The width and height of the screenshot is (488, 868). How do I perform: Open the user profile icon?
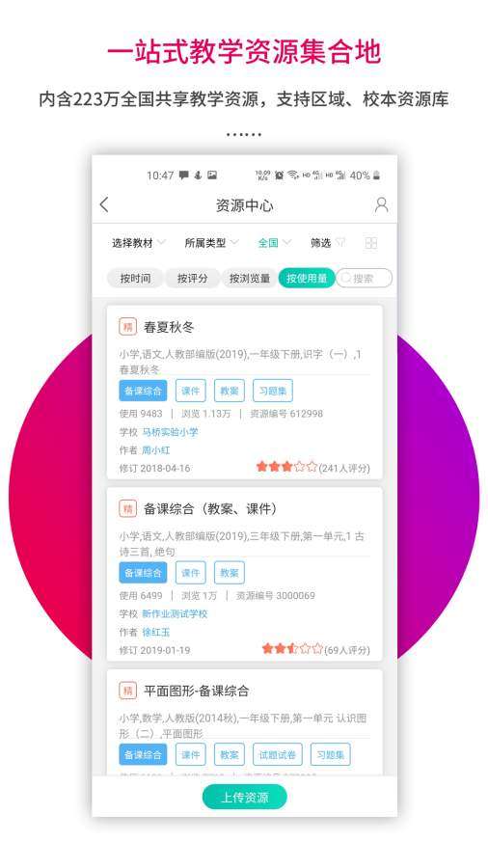[x=381, y=204]
